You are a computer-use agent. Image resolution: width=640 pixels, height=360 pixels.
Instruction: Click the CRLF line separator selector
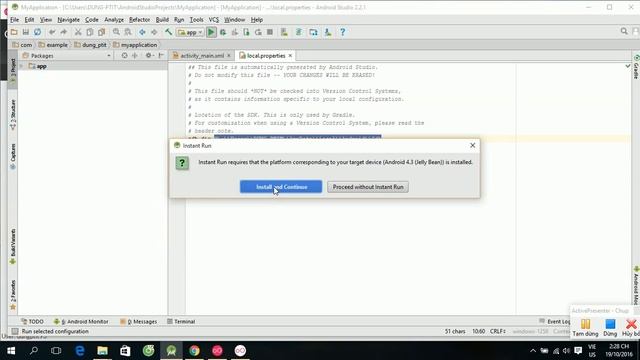(498, 331)
